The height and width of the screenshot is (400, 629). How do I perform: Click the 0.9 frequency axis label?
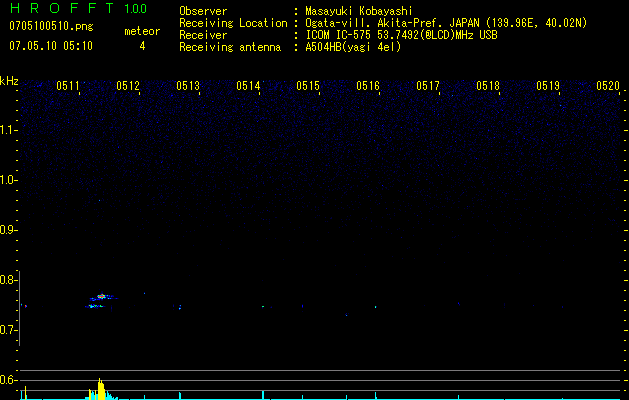[8, 230]
